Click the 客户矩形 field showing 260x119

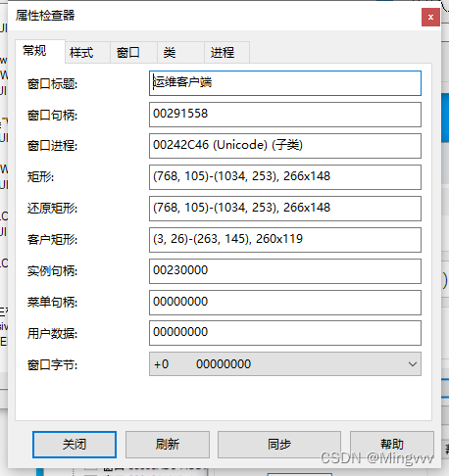coord(285,240)
